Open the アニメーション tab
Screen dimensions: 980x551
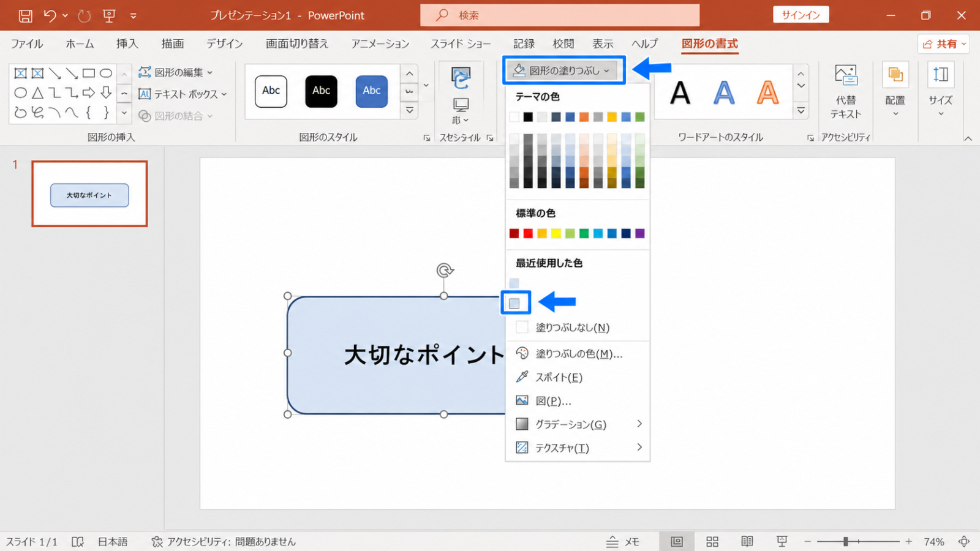click(380, 43)
